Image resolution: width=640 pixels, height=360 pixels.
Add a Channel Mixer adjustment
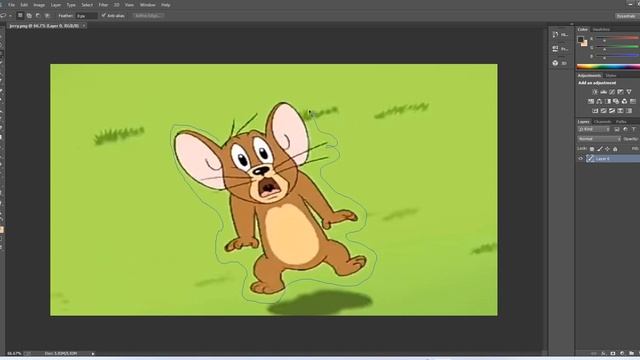(x=624, y=101)
